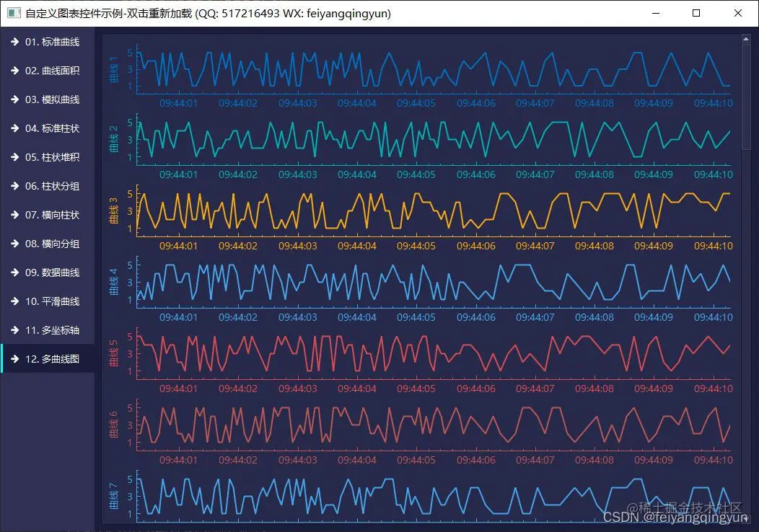Select 05. 柱状堆积 in the sidebar
The width and height of the screenshot is (759, 532).
47,157
